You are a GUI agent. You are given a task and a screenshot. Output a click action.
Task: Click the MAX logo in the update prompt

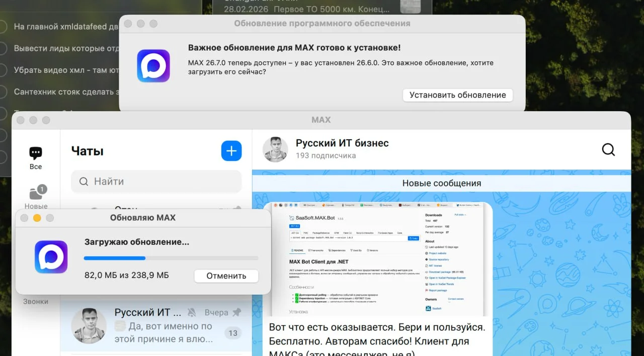[153, 66]
